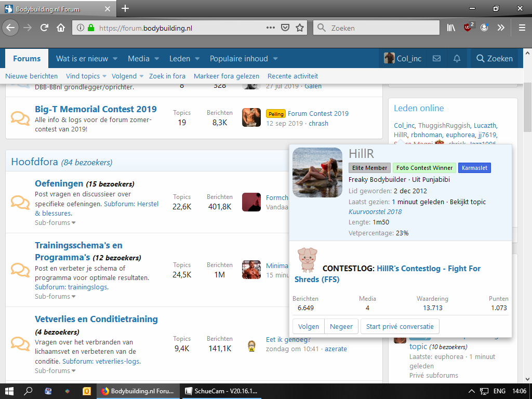Click the uBlock extension icon

(x=468, y=28)
